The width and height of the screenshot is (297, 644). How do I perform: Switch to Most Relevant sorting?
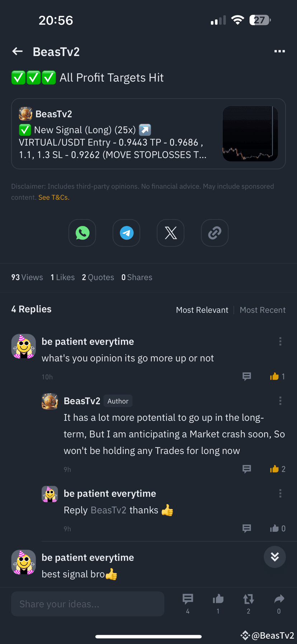coord(202,310)
